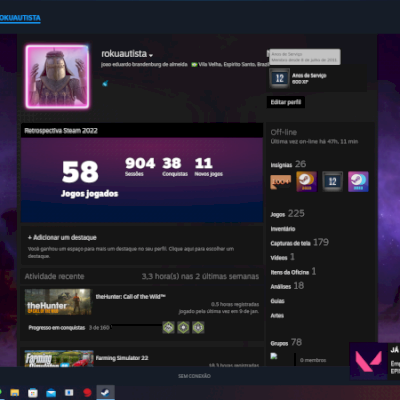
Task: Open the red circular app taskbar icon
Action: pos(87,393)
